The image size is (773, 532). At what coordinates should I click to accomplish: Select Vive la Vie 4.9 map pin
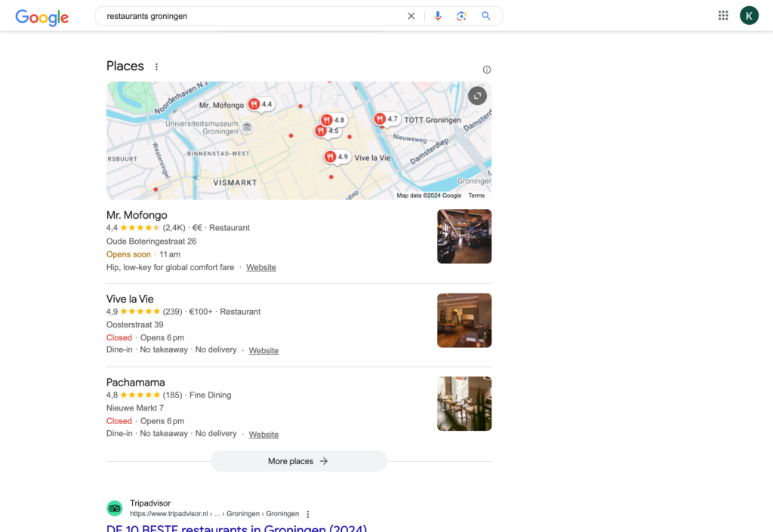click(x=337, y=157)
